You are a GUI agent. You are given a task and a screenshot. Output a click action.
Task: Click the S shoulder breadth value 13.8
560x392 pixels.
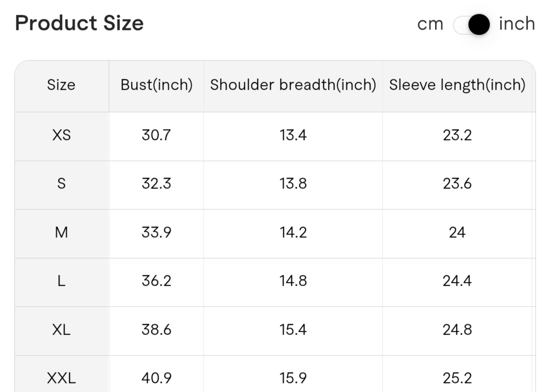click(x=293, y=184)
